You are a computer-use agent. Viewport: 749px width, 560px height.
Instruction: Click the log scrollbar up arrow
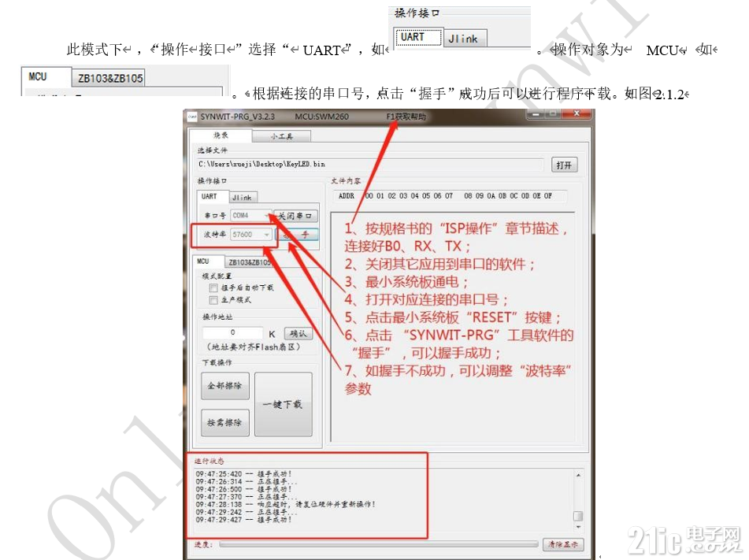pyautogui.click(x=578, y=475)
